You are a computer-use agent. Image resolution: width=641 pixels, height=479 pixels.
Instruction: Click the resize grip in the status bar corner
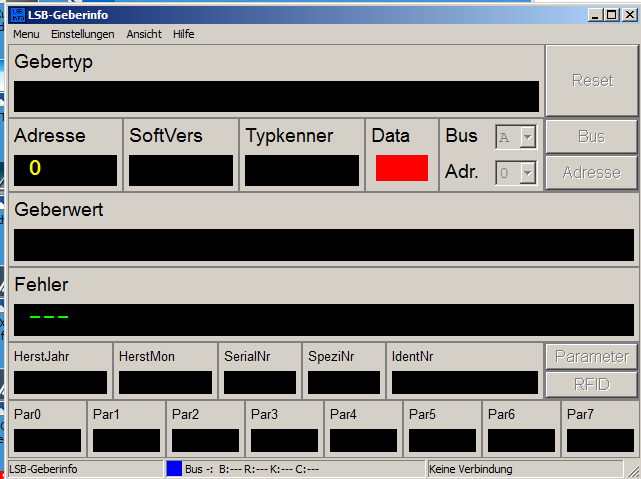tap(633, 469)
